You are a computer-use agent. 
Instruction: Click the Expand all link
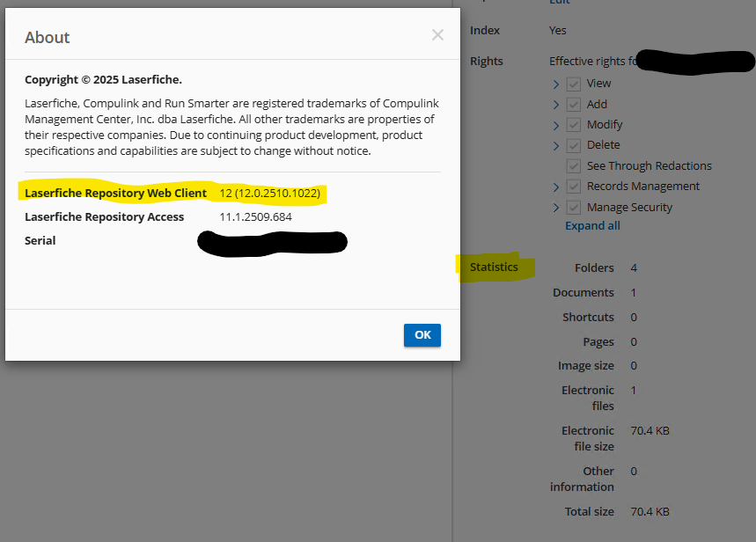(592, 225)
